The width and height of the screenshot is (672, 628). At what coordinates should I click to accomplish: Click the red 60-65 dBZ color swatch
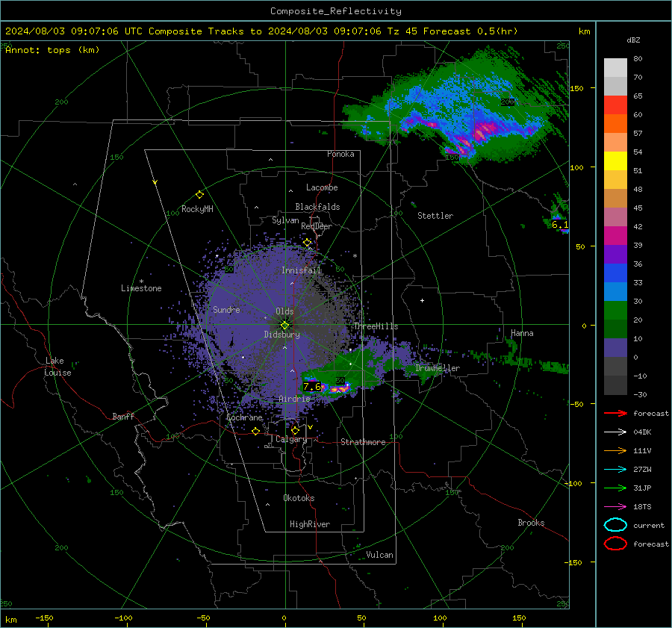tap(615, 105)
